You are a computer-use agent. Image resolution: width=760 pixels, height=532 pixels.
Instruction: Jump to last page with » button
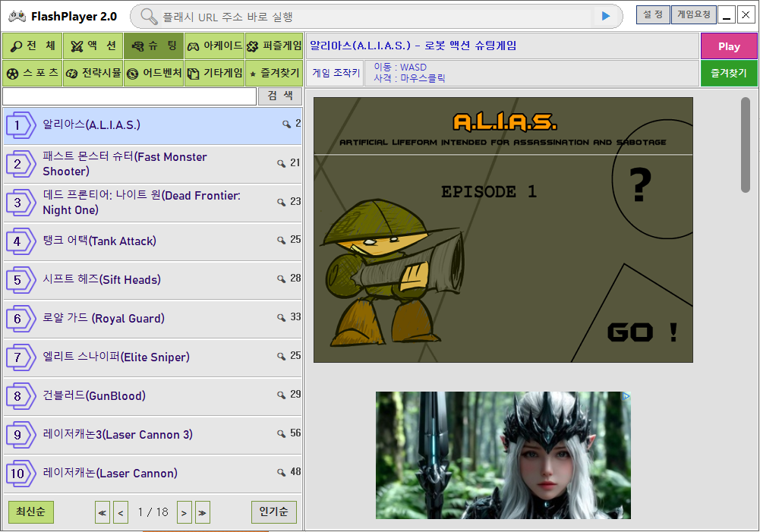point(203,512)
